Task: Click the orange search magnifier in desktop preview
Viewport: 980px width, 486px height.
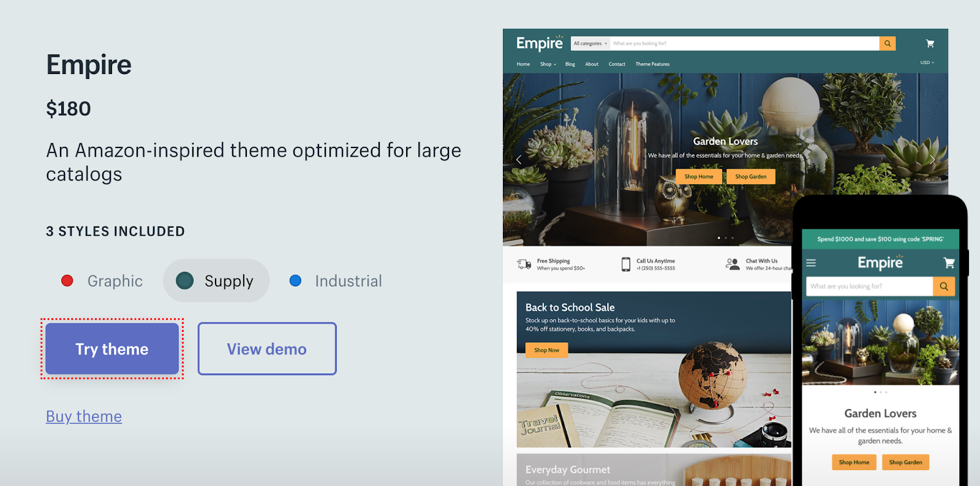Action: click(887, 43)
